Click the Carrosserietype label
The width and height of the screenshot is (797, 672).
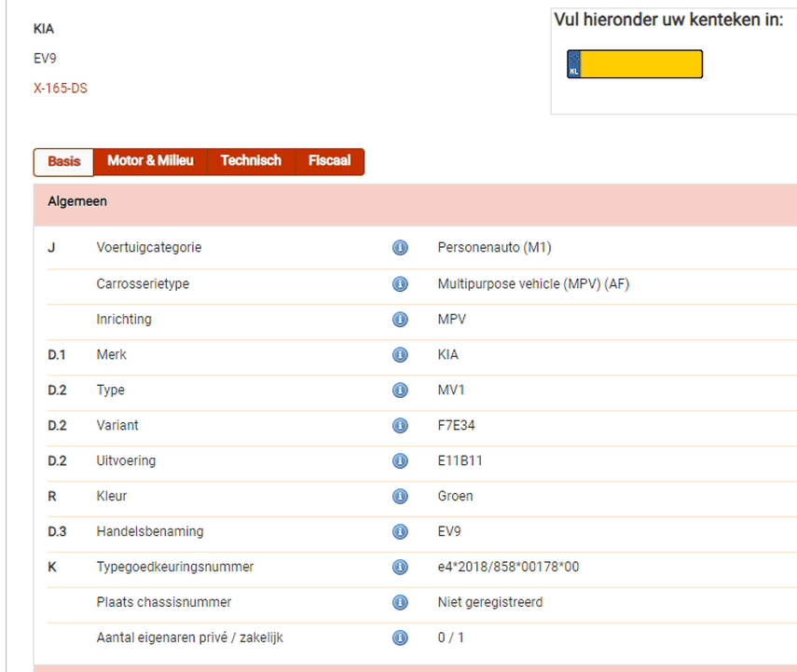tap(143, 283)
